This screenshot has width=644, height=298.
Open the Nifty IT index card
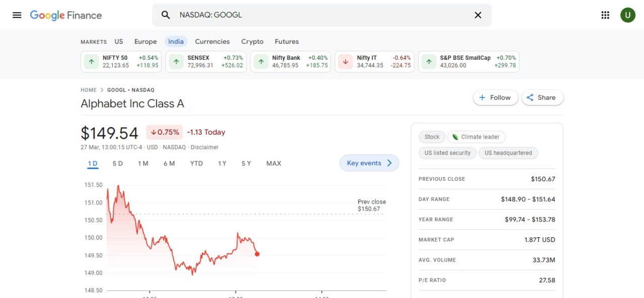(375, 62)
